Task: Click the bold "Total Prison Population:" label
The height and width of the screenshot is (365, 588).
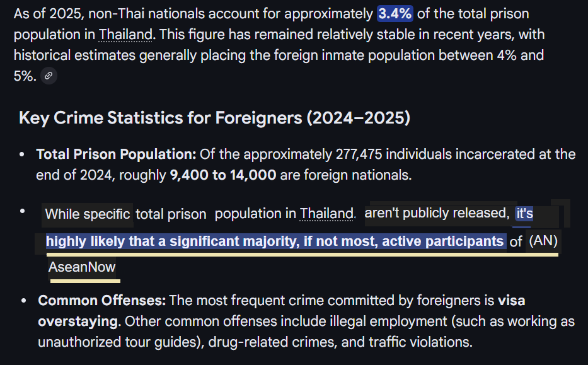Action: 117,154
